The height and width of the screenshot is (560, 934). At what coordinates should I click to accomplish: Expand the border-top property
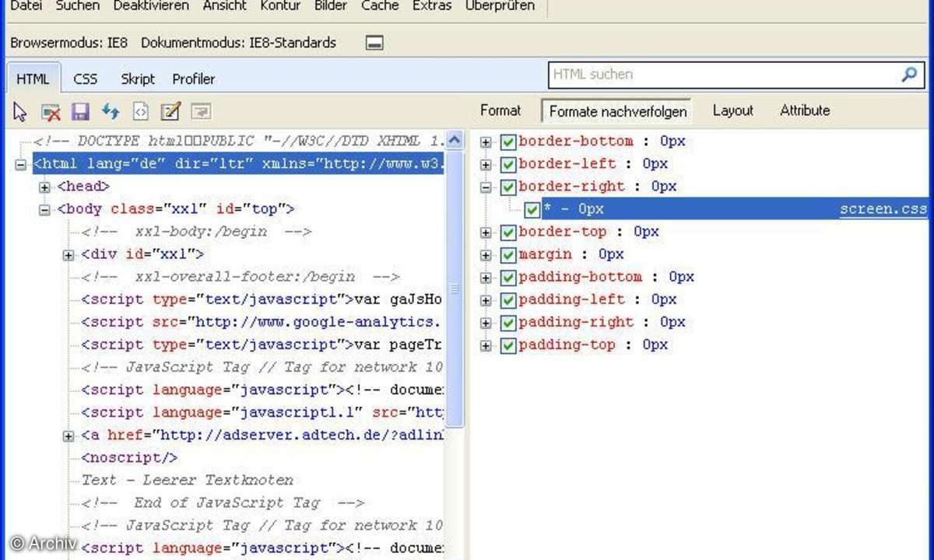tap(486, 233)
